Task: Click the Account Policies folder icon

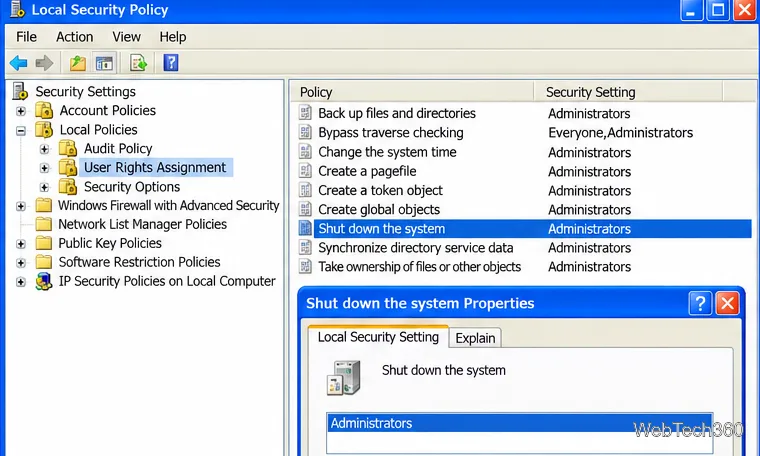Action: (44, 110)
